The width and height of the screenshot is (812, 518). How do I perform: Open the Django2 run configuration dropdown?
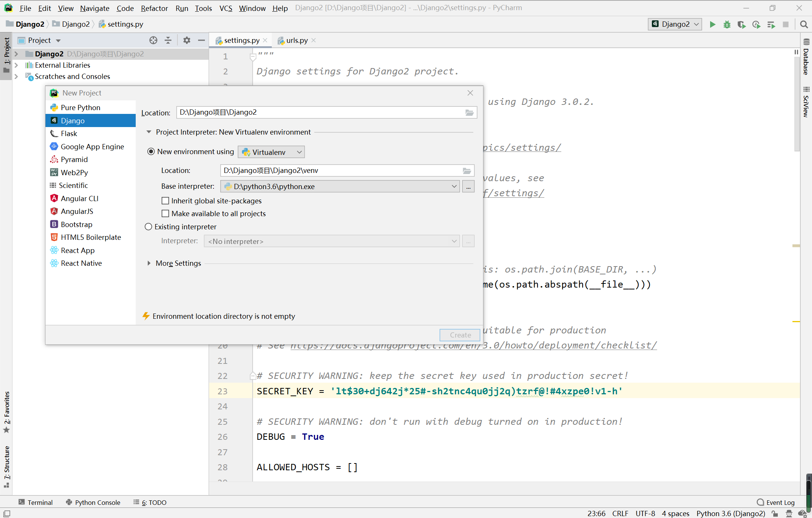pyautogui.click(x=675, y=24)
